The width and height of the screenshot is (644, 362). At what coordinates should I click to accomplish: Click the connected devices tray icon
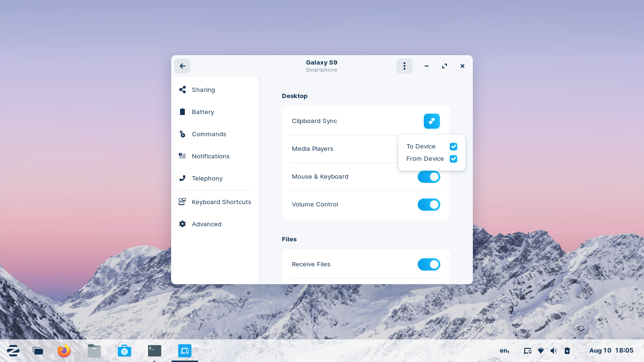coord(528,351)
